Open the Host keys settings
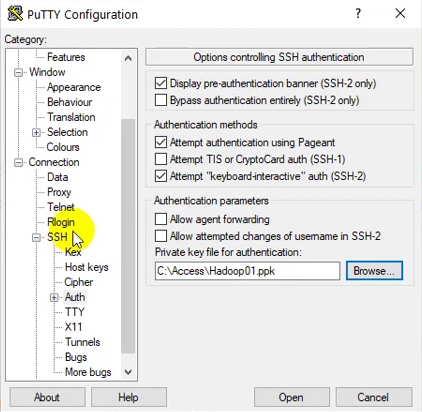This screenshot has width=422, height=412. click(x=87, y=267)
